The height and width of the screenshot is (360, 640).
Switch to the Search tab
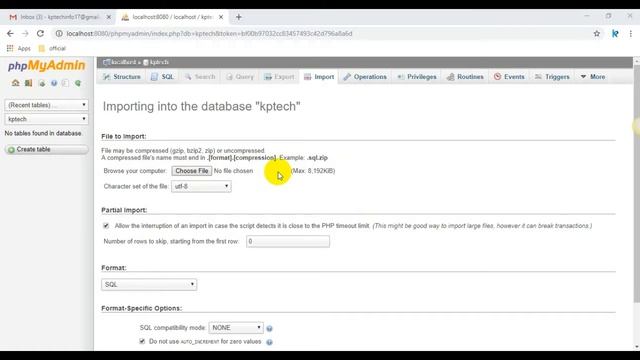[x=200, y=77]
